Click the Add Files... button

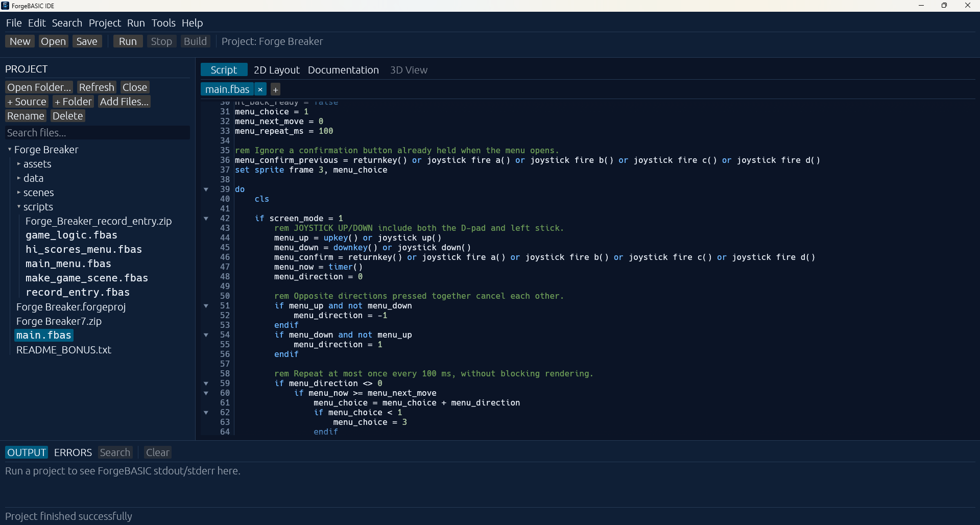(124, 102)
